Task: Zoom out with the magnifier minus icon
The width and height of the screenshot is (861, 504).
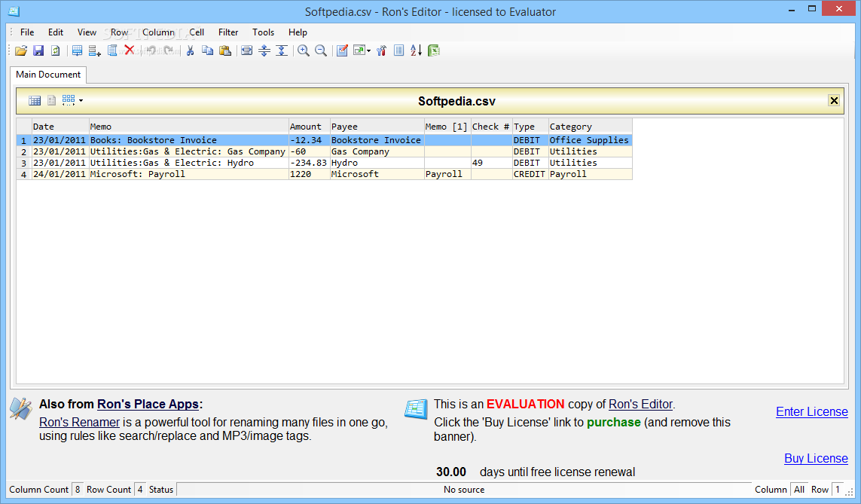Action: [x=321, y=50]
